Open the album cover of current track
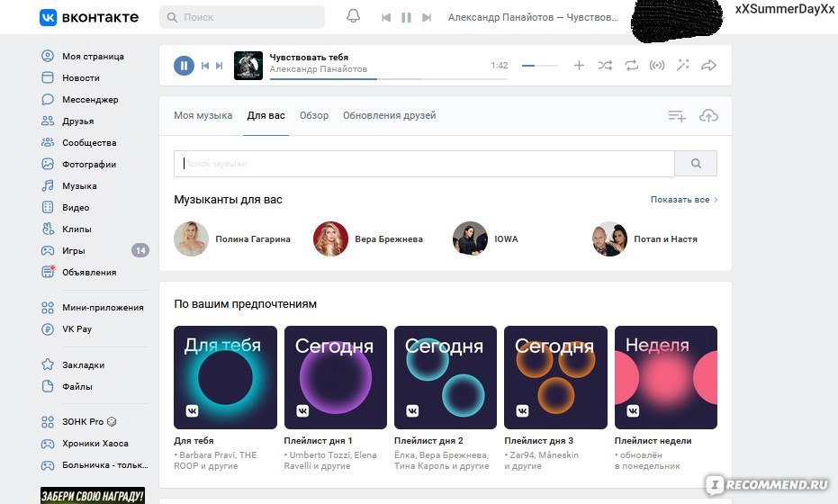 coord(248,65)
